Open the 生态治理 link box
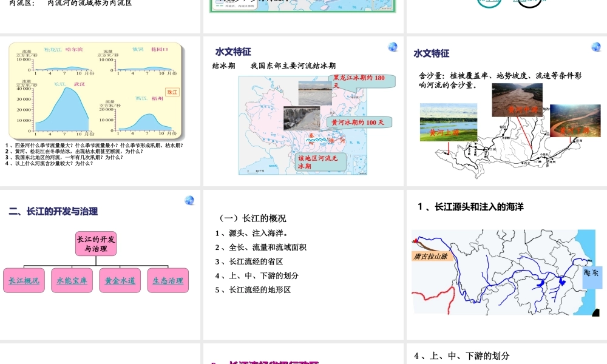The width and height of the screenshot is (607, 364). click(x=168, y=280)
